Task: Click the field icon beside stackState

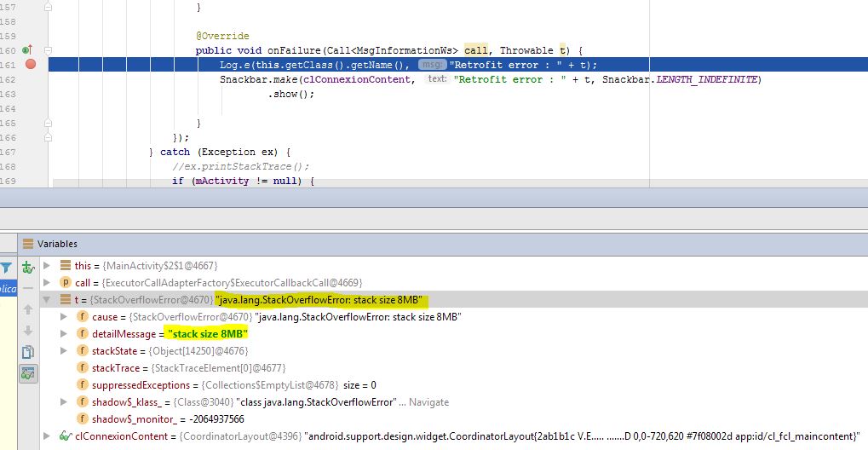Action: click(82, 351)
